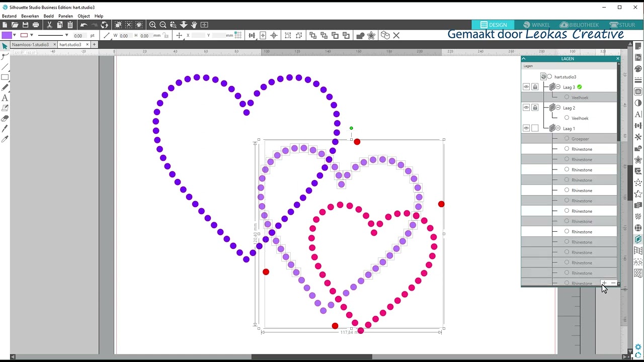Add a new layer with plus button

(x=603, y=283)
